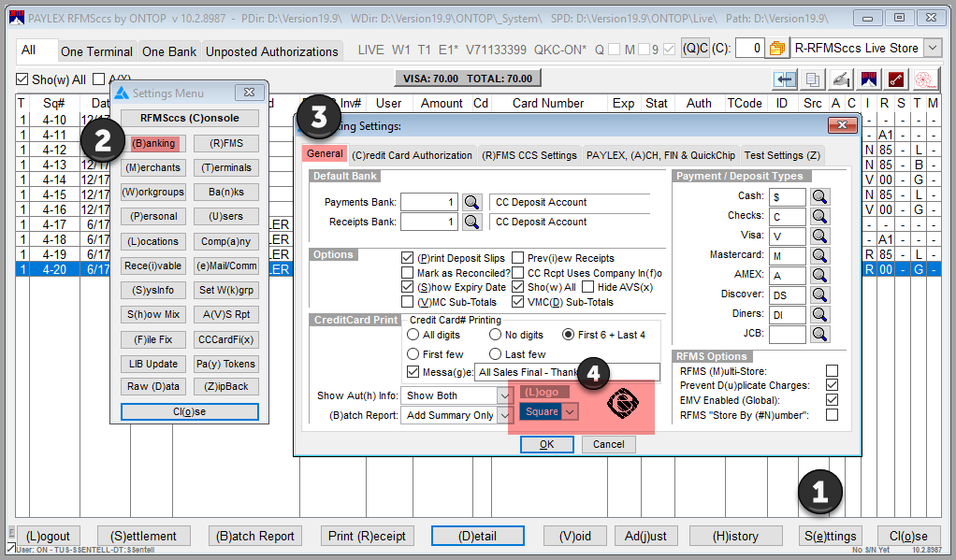Open Test Settings (Z) tab
Image resolution: width=956 pixels, height=560 pixels.
point(782,155)
